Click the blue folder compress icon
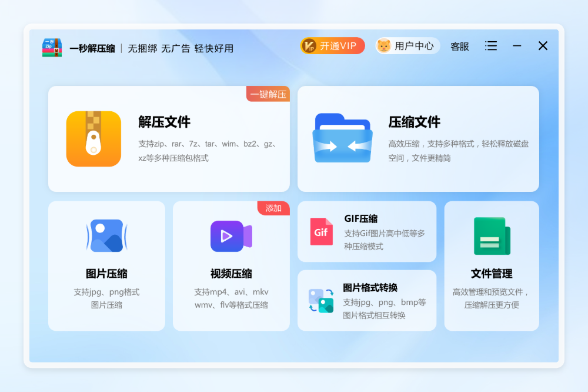Screen dimensions: 588x392 [x=342, y=139]
